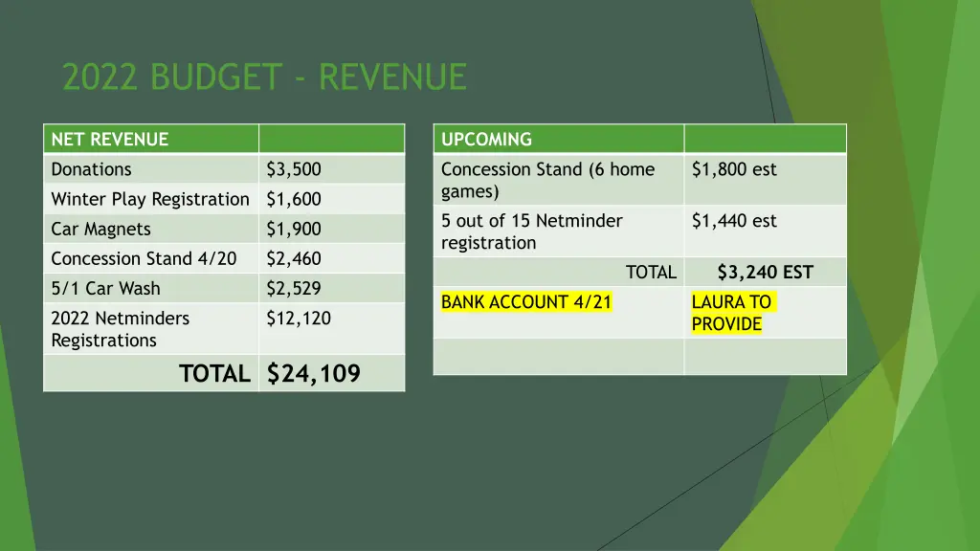The height and width of the screenshot is (551, 980).
Task: Select the highlighted LAURA TO PROVIDE cell
Action: pyautogui.click(x=731, y=313)
